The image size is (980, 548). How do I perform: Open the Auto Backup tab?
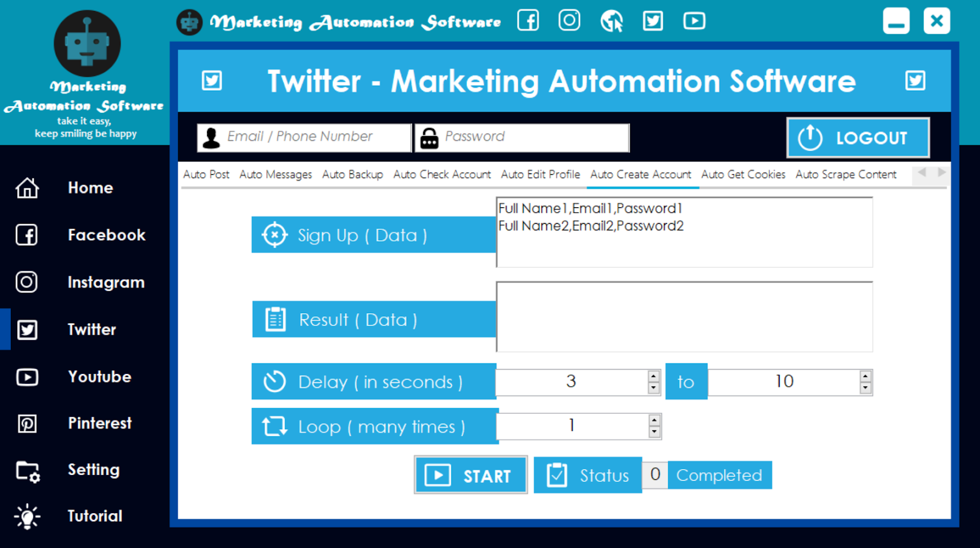tap(352, 175)
